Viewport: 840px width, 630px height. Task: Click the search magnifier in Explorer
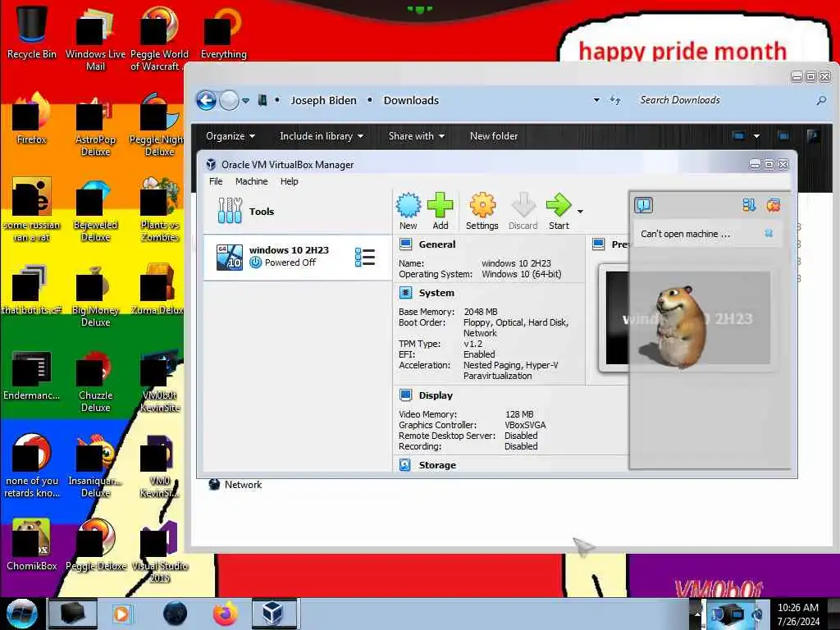(x=820, y=100)
